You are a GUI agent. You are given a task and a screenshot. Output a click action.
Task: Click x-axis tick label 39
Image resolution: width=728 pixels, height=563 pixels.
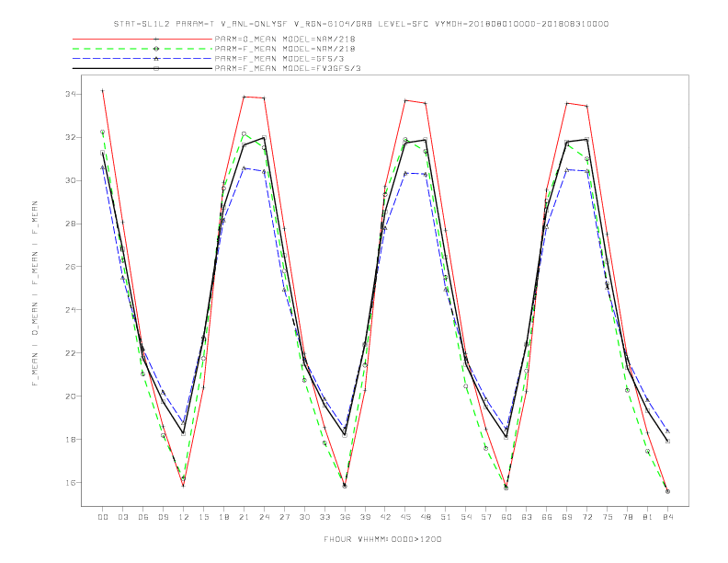[366, 517]
